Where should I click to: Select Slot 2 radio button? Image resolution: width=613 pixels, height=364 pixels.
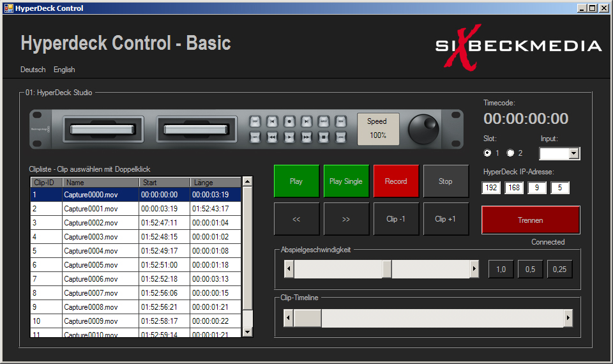click(x=510, y=153)
